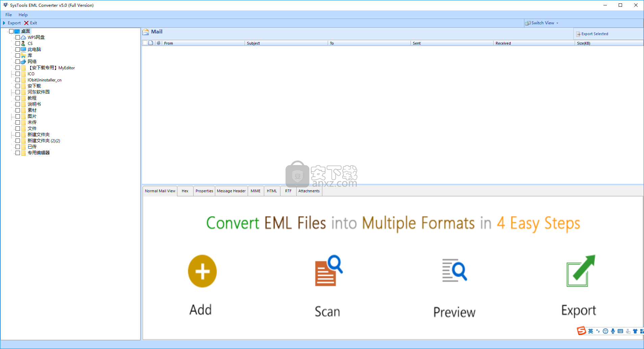Viewport: 644px width, 349px height.
Task: Select the Normal Mail View tab
Action: (x=160, y=191)
